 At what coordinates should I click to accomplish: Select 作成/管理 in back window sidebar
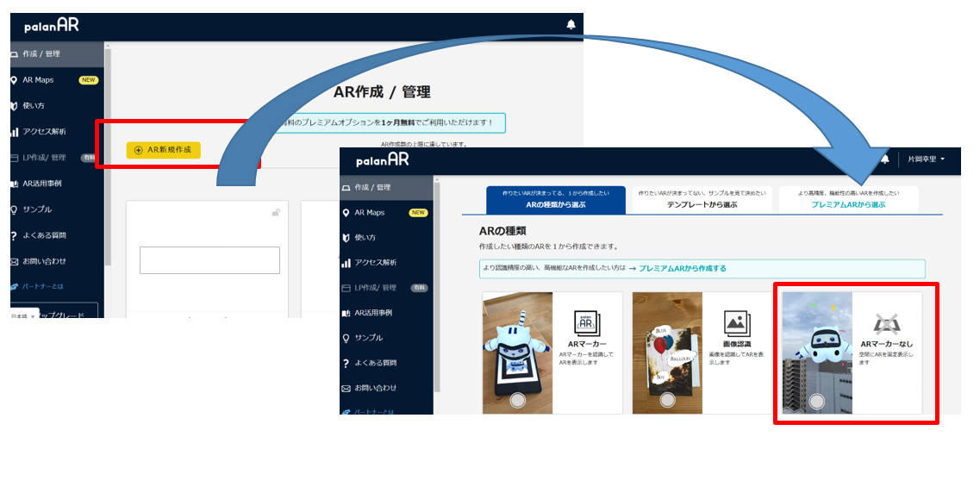coord(57,54)
